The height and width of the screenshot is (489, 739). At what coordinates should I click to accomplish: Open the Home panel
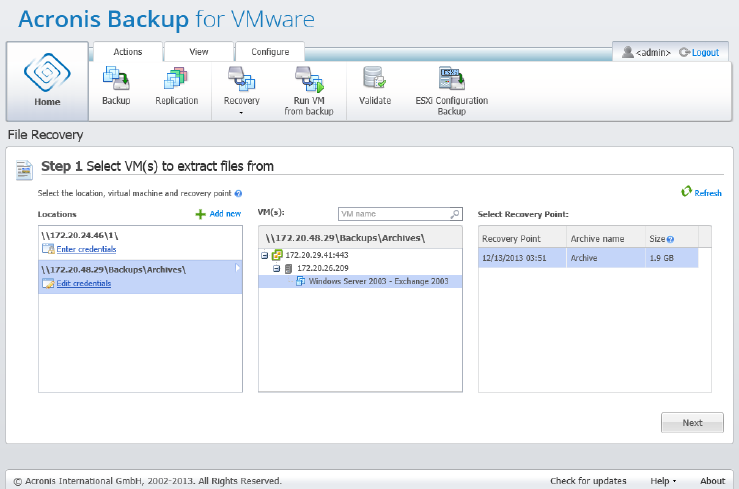(47, 81)
